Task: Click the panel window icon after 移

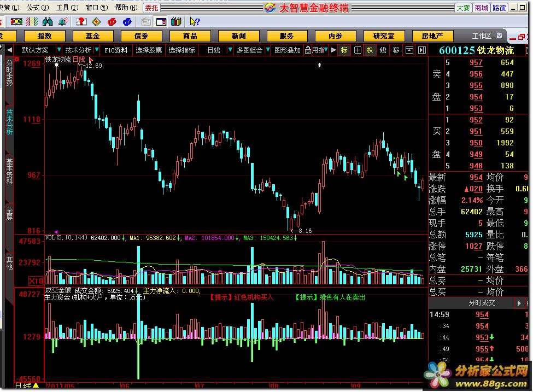Action: 409,50
